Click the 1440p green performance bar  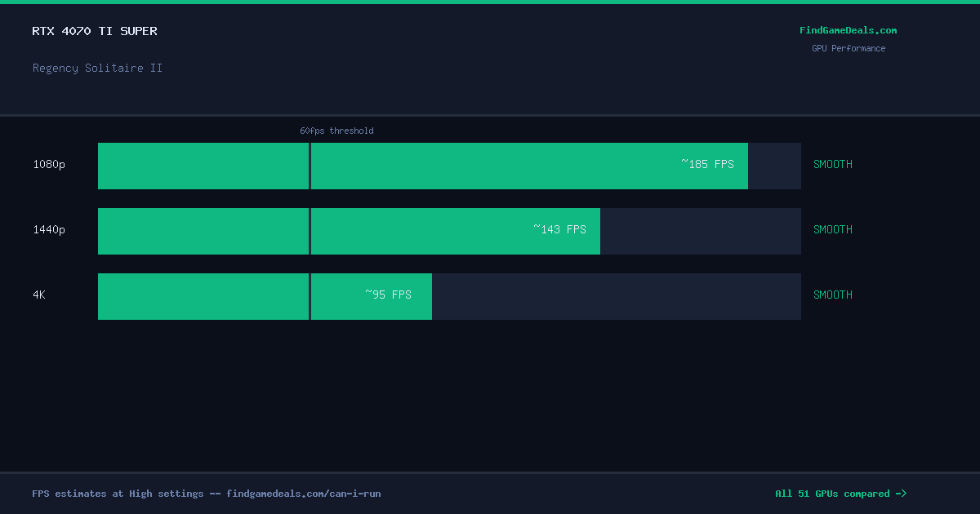coord(349,232)
